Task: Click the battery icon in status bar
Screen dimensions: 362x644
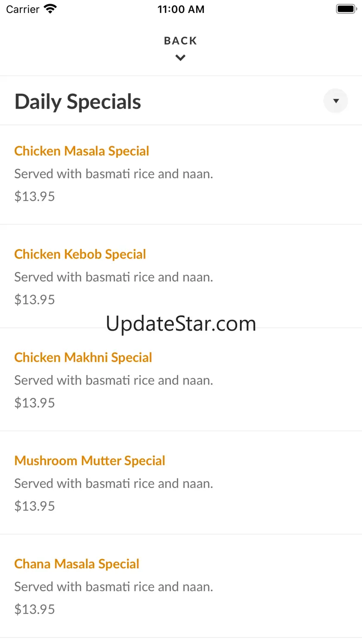Action: coord(345,9)
